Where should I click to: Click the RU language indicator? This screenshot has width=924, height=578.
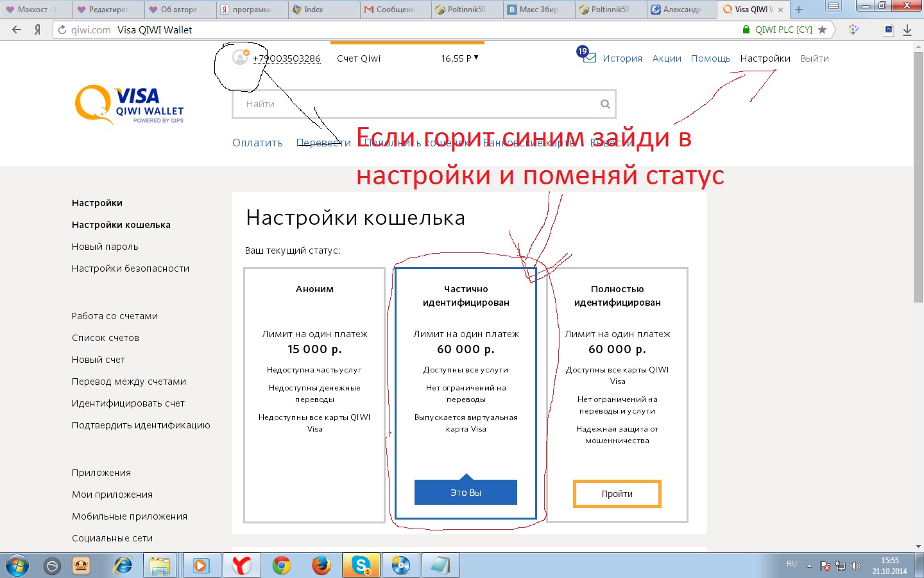point(792,564)
